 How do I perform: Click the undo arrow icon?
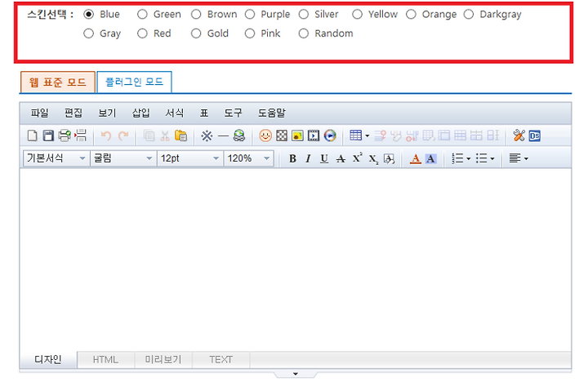point(106,135)
